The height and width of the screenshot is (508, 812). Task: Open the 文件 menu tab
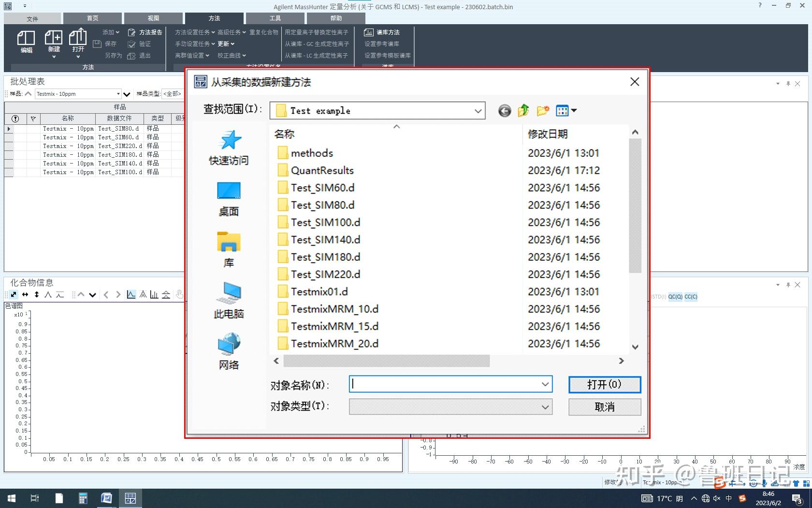[32, 18]
